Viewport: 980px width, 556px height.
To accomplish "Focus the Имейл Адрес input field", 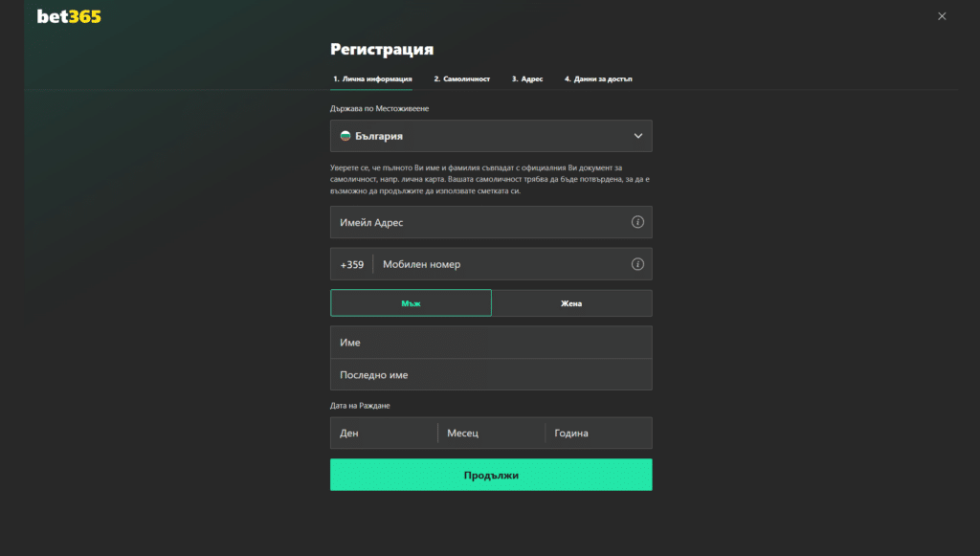I will pyautogui.click(x=479, y=222).
